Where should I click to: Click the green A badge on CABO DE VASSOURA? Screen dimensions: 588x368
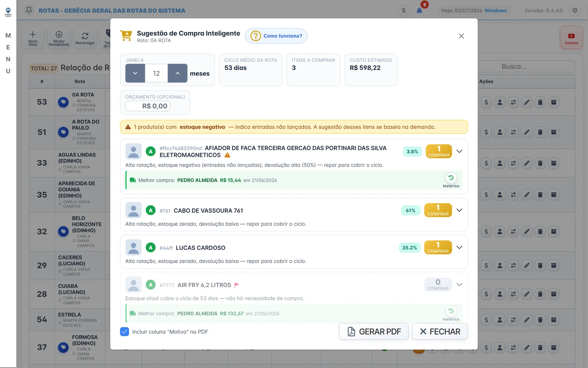(x=150, y=210)
